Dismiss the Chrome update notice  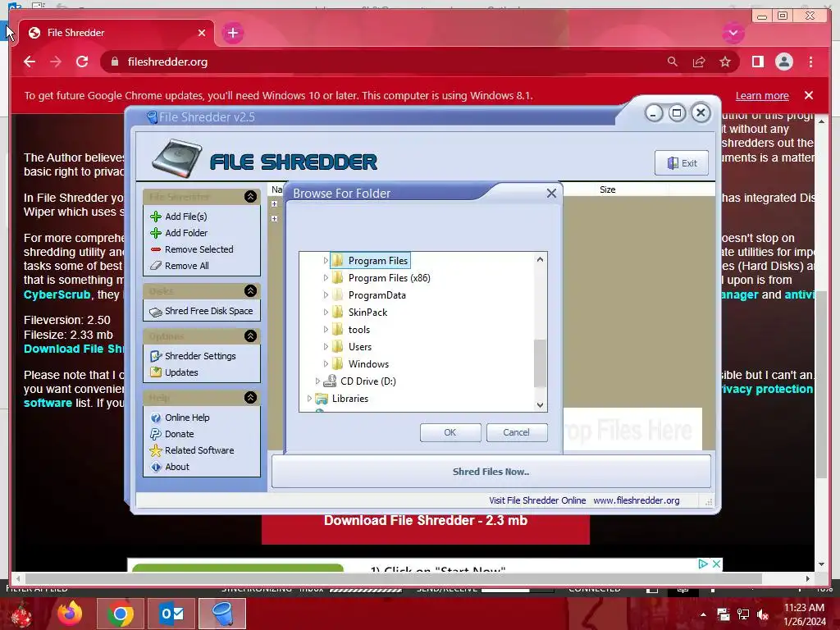(x=809, y=95)
